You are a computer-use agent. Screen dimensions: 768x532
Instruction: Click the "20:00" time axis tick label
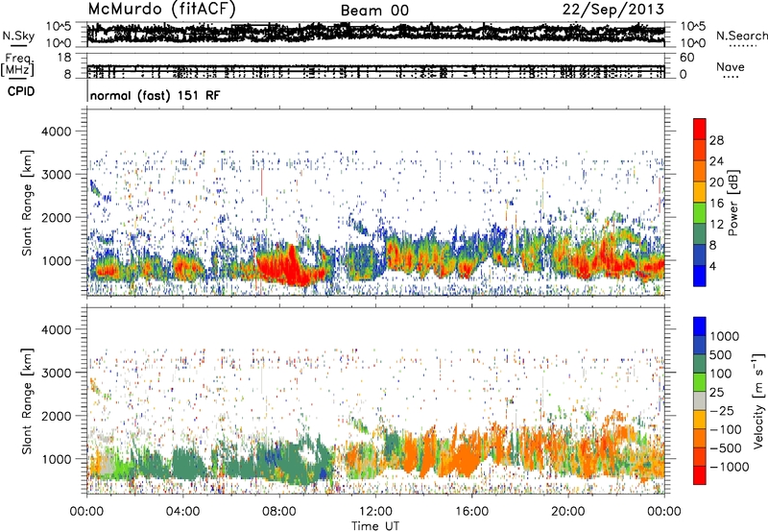(568, 512)
